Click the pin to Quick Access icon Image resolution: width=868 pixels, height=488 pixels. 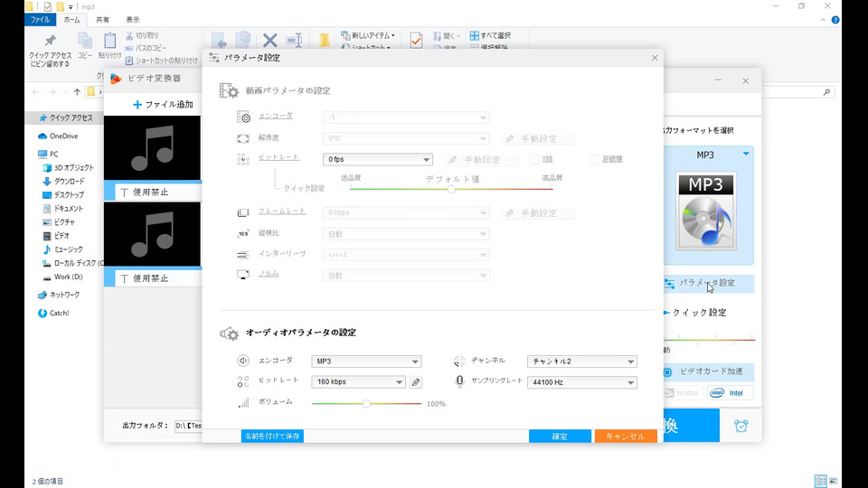pyautogui.click(x=50, y=41)
